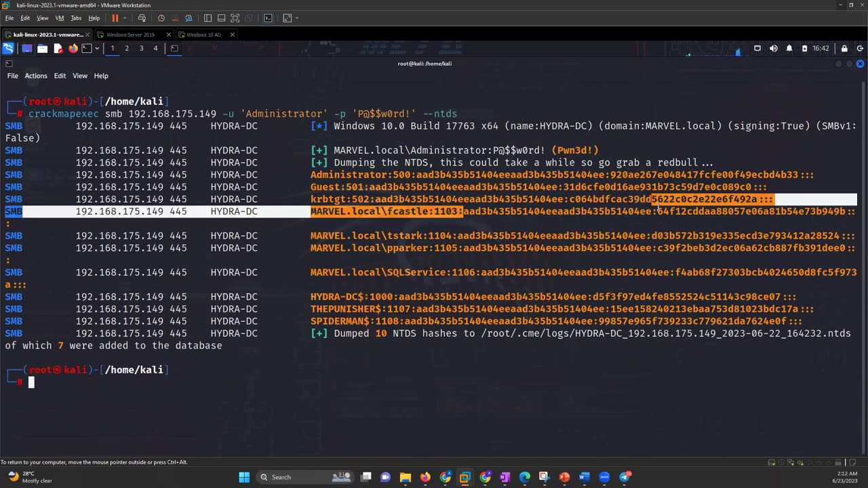This screenshot has width=868, height=488.
Task: Click the MARVEL.local\tstark:1104 hash line
Action: point(583,236)
